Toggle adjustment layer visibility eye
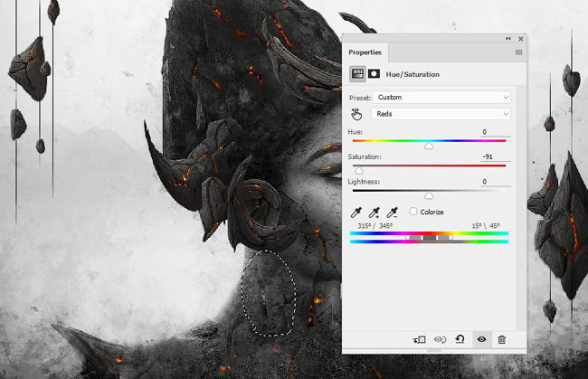The image size is (588, 379). tap(482, 339)
